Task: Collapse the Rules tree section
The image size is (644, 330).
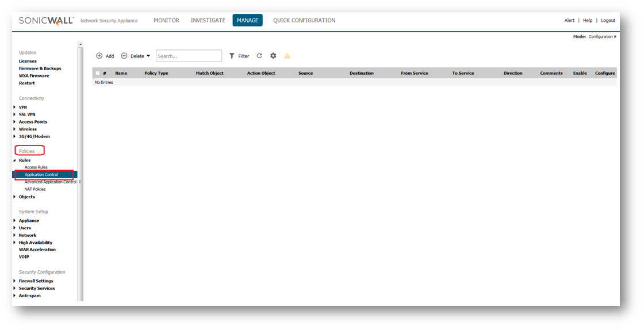Action: pos(14,160)
